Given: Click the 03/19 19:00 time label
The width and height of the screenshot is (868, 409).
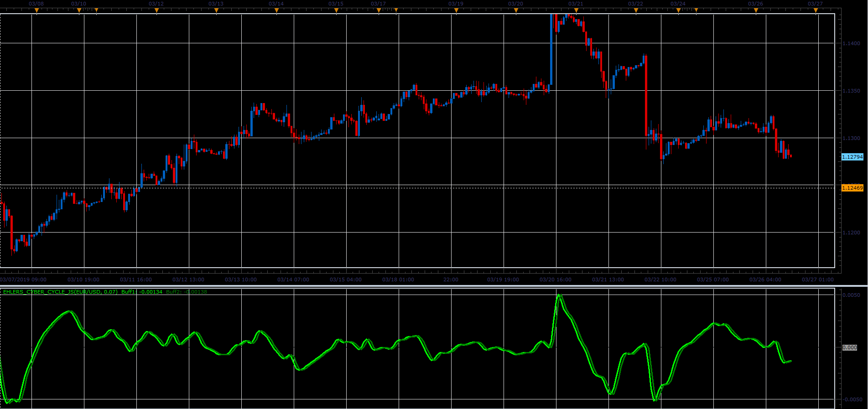Looking at the screenshot, I should coord(503,280).
